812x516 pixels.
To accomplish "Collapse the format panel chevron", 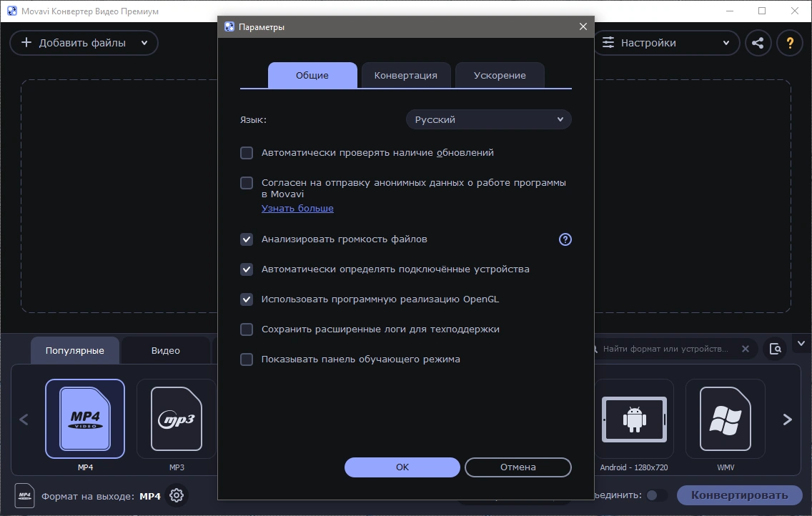I will 801,344.
